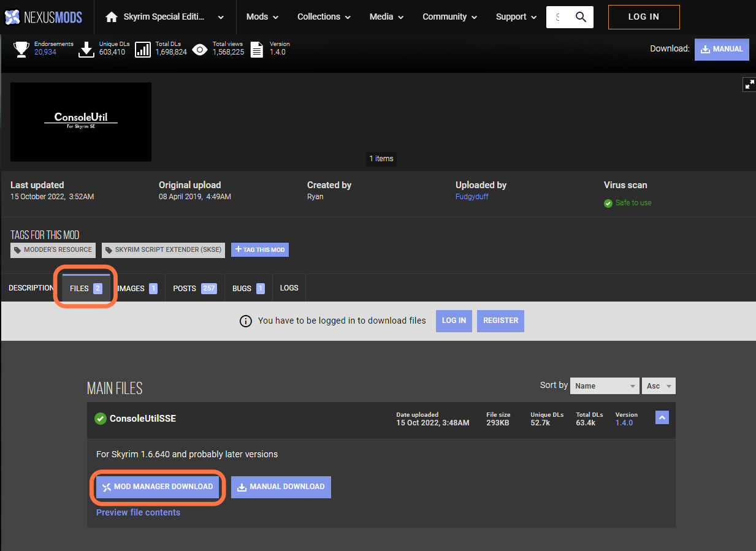Click the LOG IN button in the notice bar
756x551 pixels.
coord(454,321)
